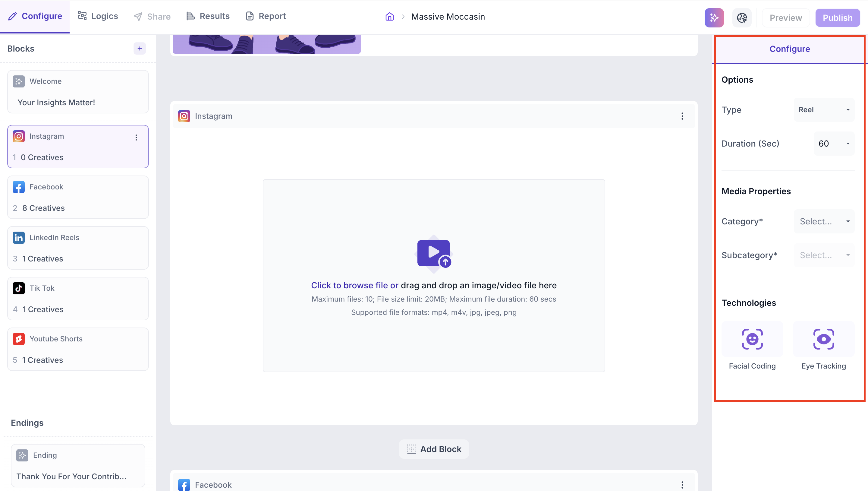Select the Tik Tok block
Image resolution: width=868 pixels, height=491 pixels.
78,299
